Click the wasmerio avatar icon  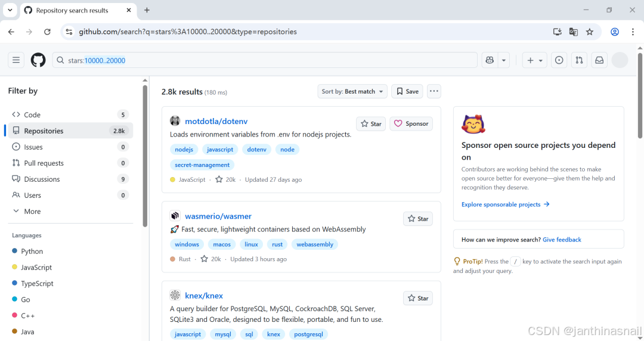tap(175, 216)
